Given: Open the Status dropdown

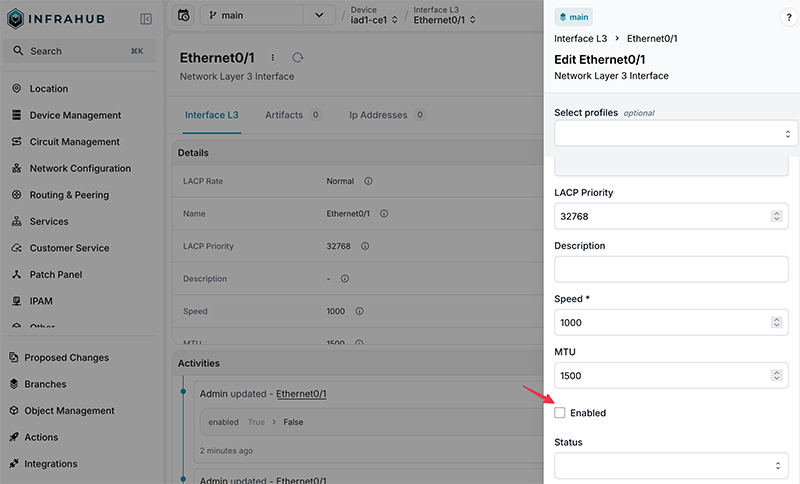Looking at the screenshot, I should [671, 465].
